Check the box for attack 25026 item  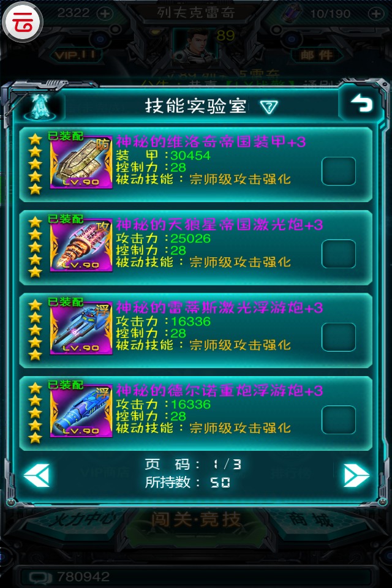(338, 254)
